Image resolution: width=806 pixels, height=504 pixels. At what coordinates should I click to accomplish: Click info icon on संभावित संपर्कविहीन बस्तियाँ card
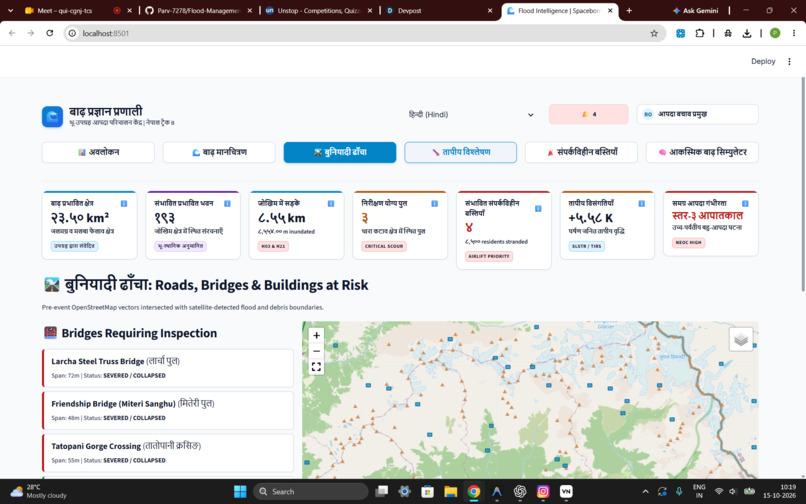coord(538,208)
